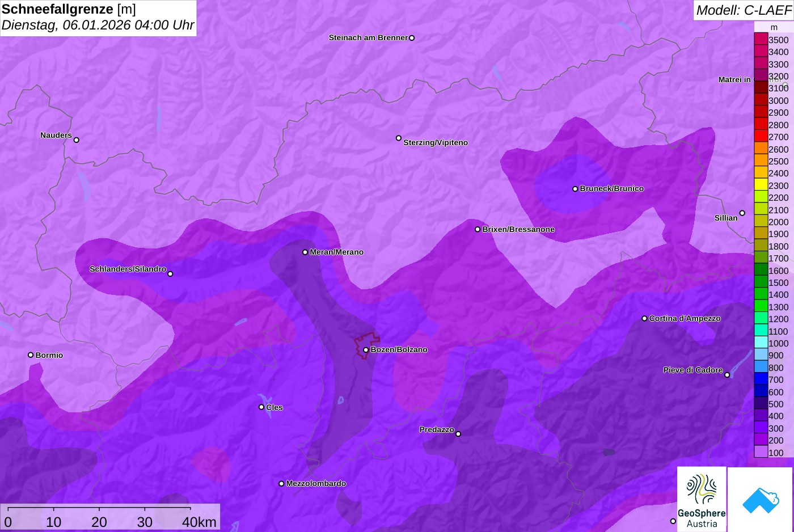794x532 pixels.
Task: Select the Cles marker dot
Action: pos(261,407)
